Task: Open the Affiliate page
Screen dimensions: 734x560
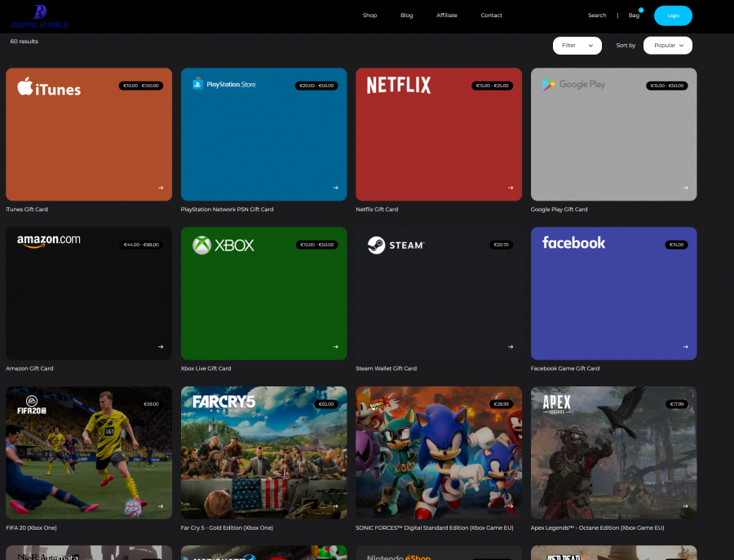Action: pos(447,15)
